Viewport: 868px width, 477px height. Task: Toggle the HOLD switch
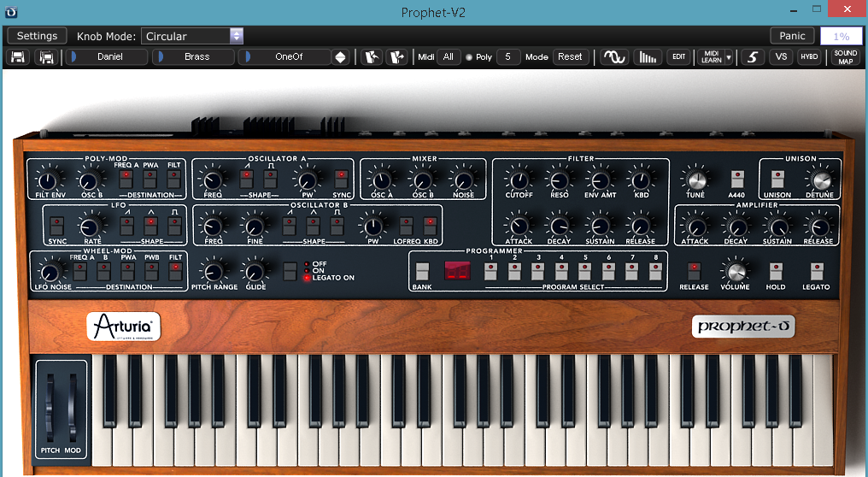(x=776, y=272)
